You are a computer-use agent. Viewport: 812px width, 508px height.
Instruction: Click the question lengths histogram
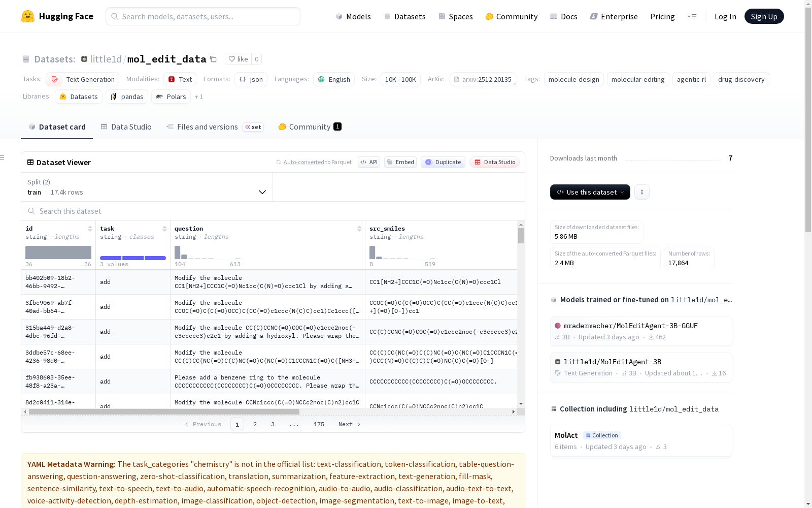pos(208,252)
